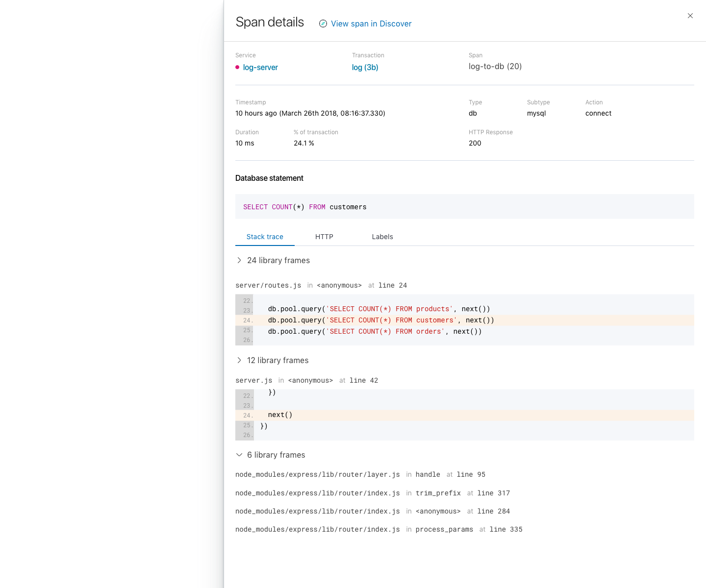Click the trim_prefix frame at line 317
The width and height of the screenshot is (706, 588).
373,493
